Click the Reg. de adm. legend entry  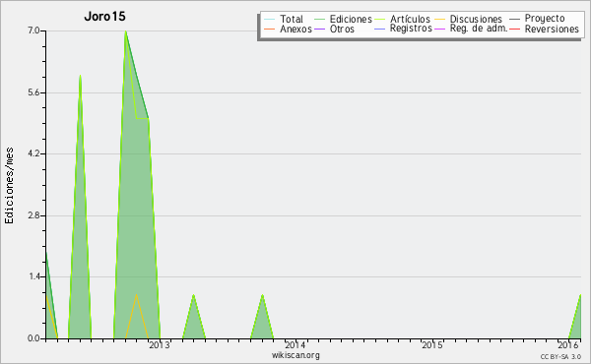coord(471,29)
